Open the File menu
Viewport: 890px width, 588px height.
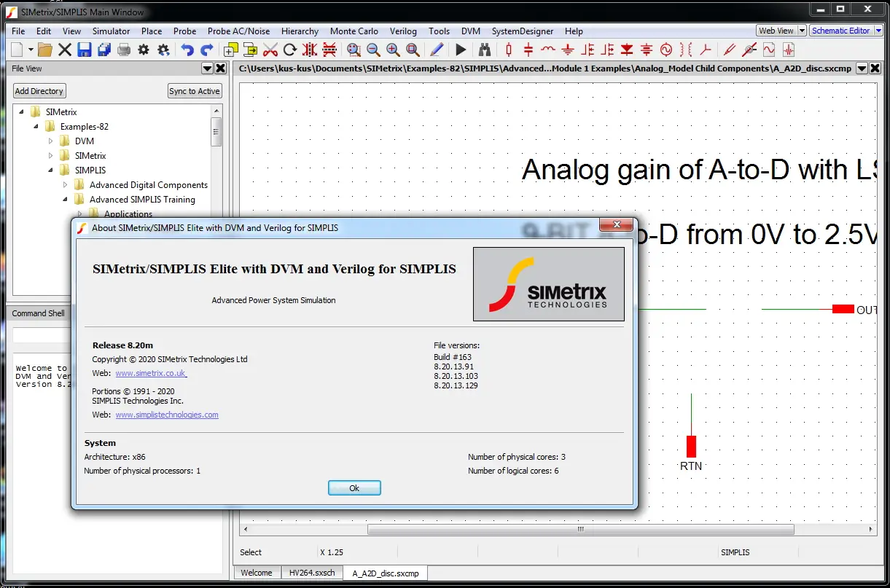click(18, 31)
